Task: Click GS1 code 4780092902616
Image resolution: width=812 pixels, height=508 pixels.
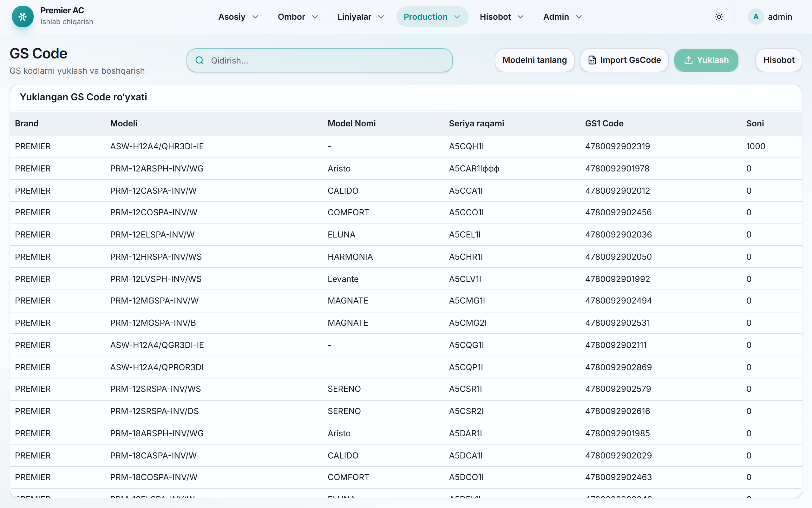Action: pos(617,411)
